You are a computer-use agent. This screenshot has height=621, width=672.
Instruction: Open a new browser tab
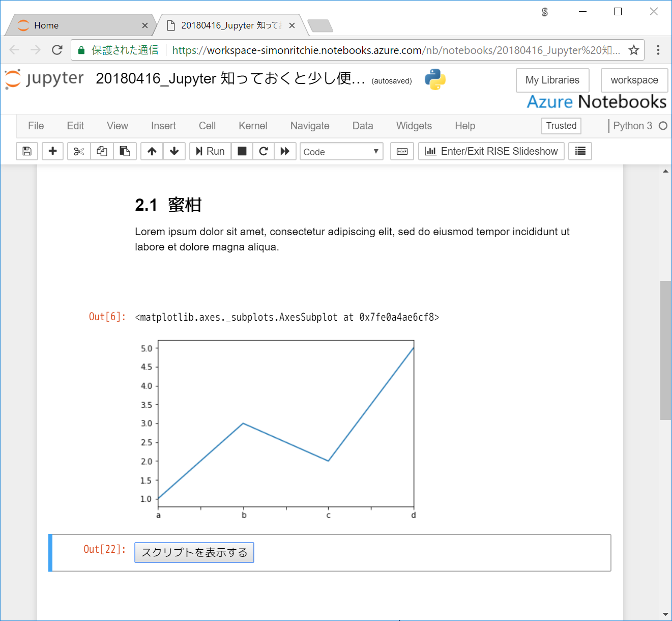click(x=320, y=25)
